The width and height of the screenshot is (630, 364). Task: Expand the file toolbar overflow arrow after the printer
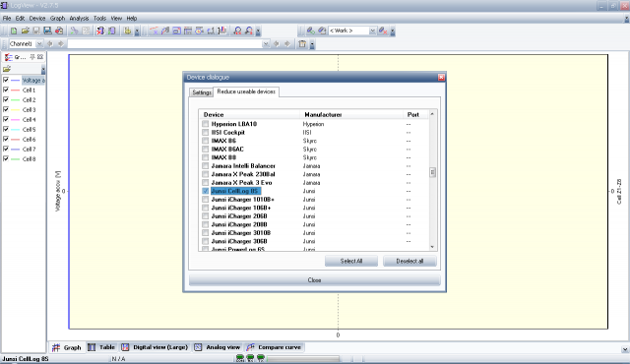[137, 31]
